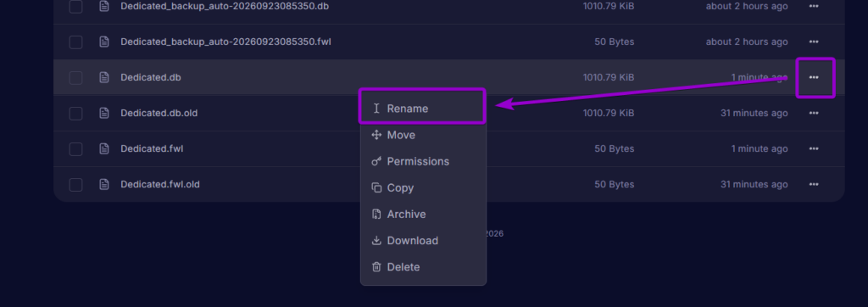The height and width of the screenshot is (307, 868).
Task: Open options menu for the backup .db file
Action: tap(813, 6)
